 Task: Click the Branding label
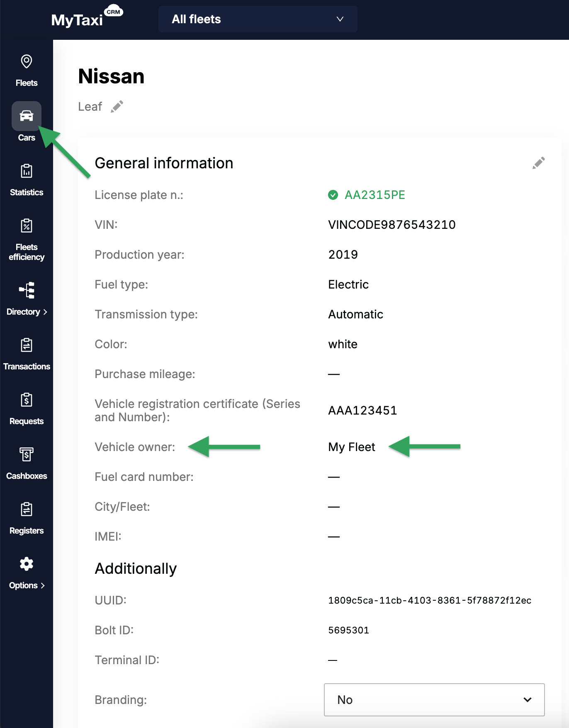121,700
